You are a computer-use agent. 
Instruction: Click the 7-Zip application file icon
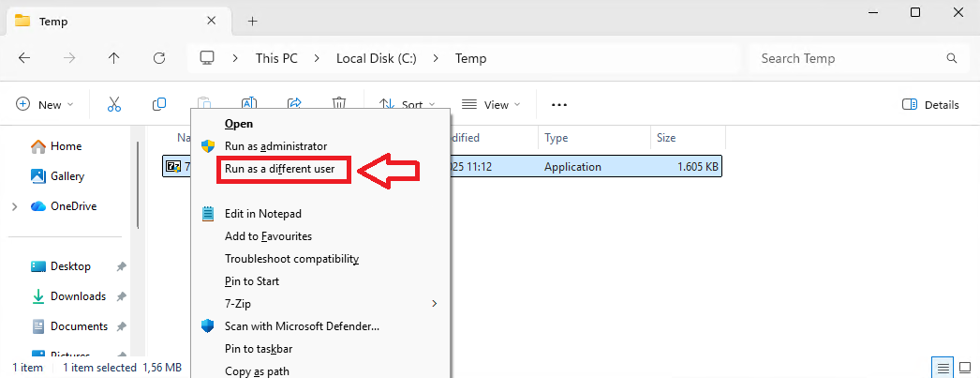click(x=173, y=166)
